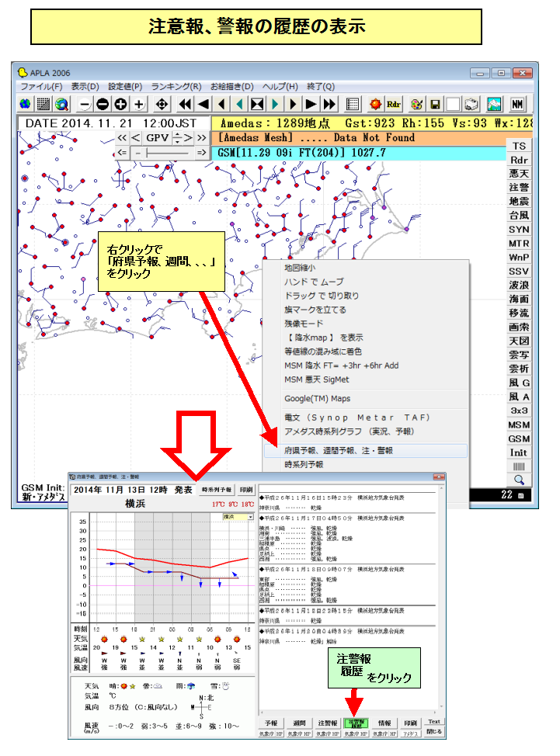Click the small black right triangle
The width and height of the screenshot is (560, 756).
pos(294,104)
